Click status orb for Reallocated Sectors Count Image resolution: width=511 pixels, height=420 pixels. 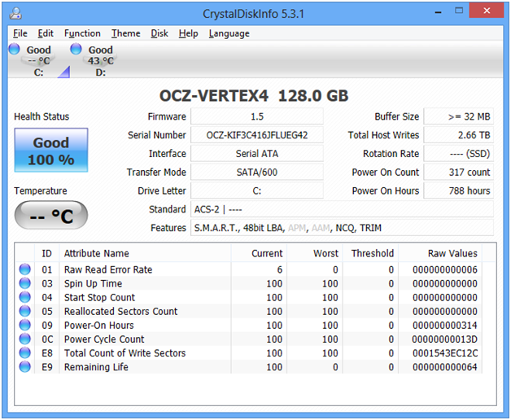point(24,311)
